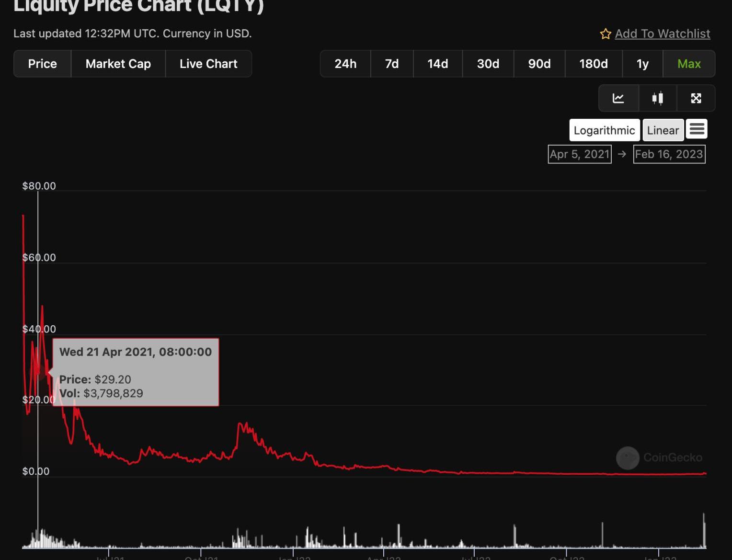Image resolution: width=732 pixels, height=560 pixels.
Task: Click the star icon beside Add To Watchlist
Action: [605, 34]
